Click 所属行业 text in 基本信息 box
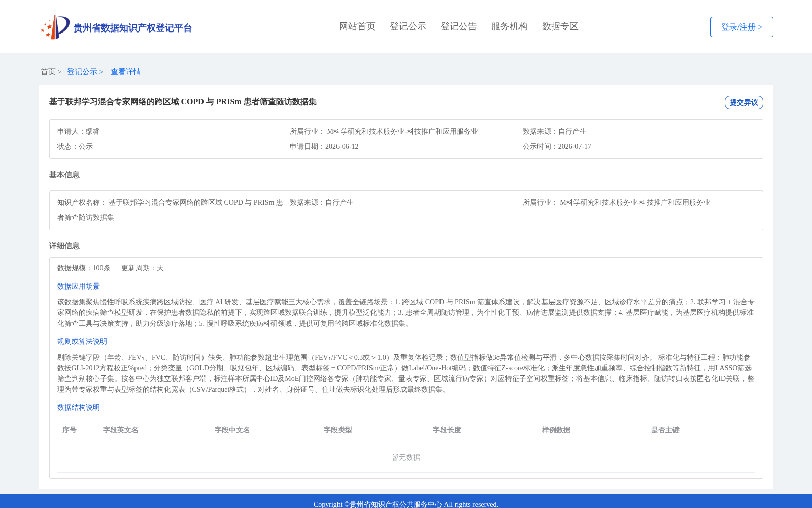 [617, 202]
